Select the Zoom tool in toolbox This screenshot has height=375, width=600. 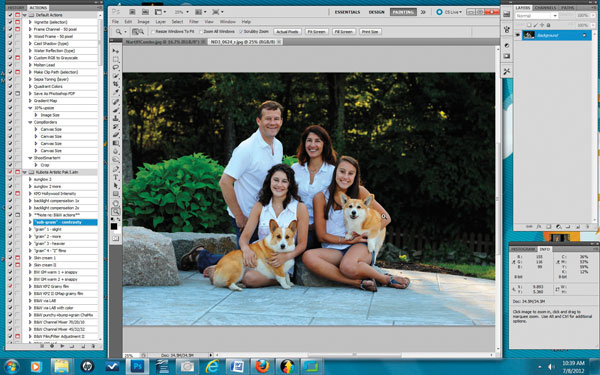[x=115, y=211]
